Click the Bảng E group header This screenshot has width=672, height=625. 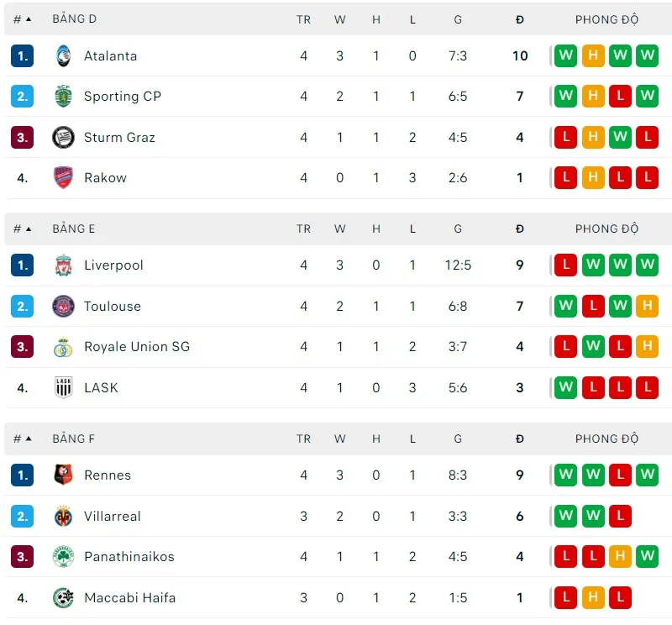coord(74,228)
